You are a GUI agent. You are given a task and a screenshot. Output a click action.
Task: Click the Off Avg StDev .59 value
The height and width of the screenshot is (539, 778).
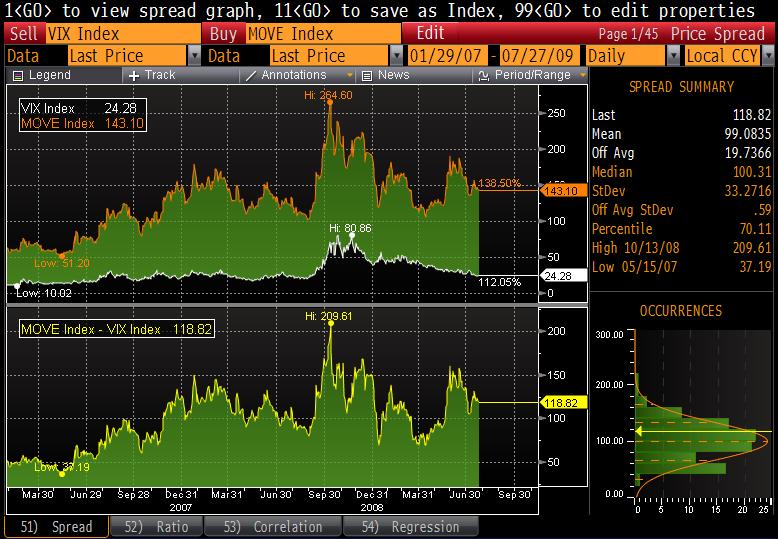(762, 210)
